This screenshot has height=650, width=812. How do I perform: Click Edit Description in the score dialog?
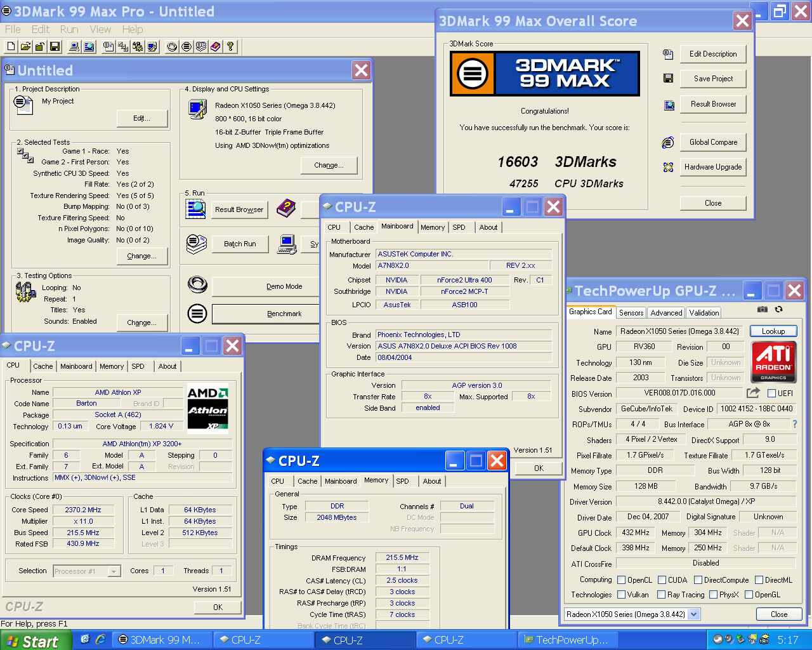click(x=713, y=54)
